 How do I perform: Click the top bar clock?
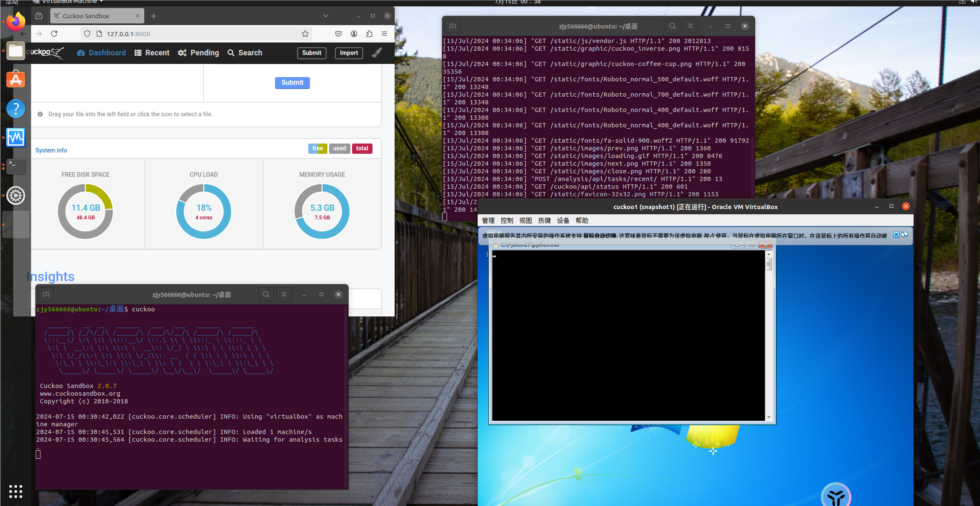[518, 2]
